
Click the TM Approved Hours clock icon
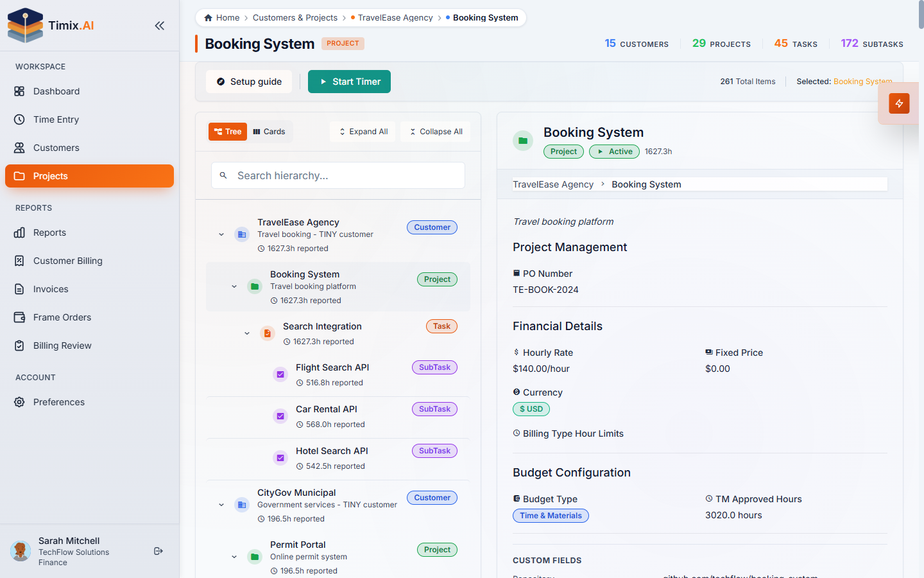click(709, 499)
